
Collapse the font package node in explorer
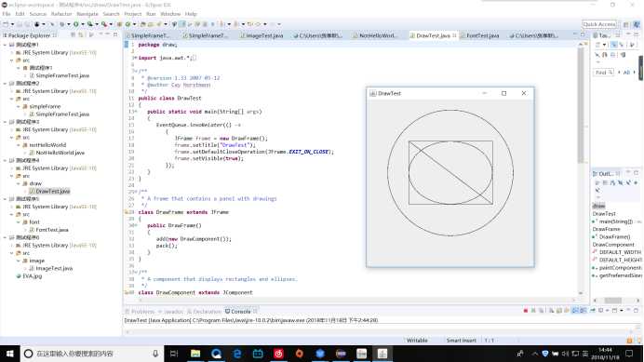19,221
